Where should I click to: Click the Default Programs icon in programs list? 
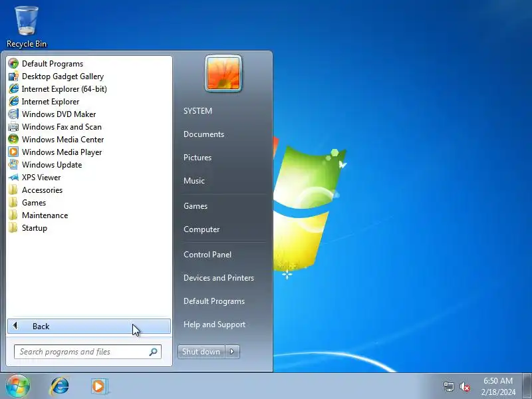coord(13,63)
